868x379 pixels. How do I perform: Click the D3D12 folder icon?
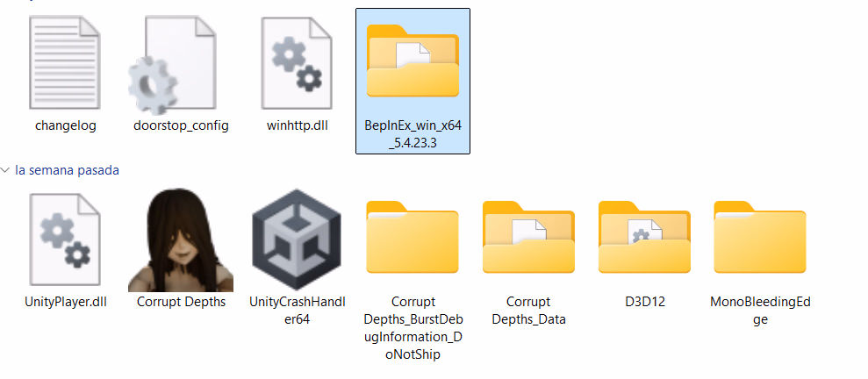(x=644, y=238)
